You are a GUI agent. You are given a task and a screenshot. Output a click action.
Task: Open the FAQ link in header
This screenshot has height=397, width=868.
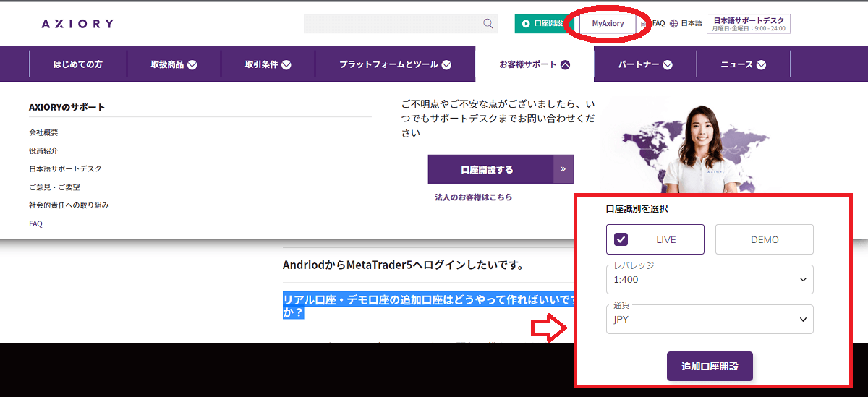point(658,23)
